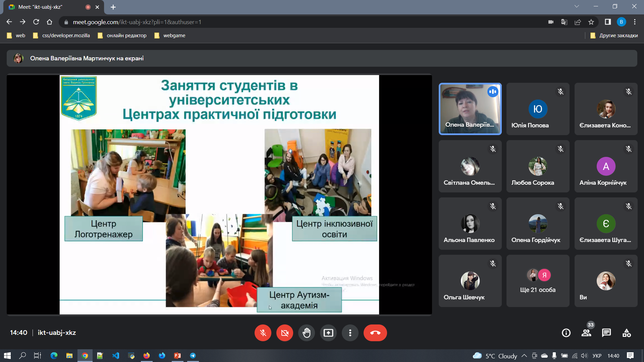Click bookmark star in address bar
644x362 pixels.
[591, 22]
